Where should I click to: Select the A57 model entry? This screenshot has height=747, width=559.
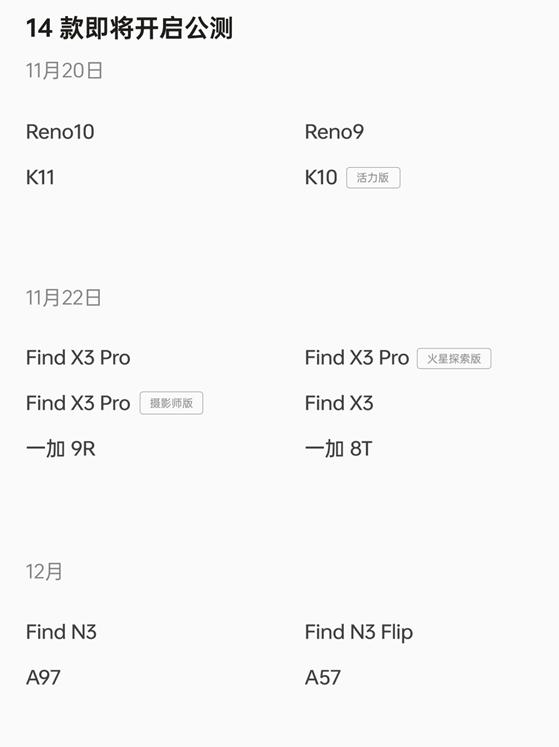pyautogui.click(x=323, y=677)
